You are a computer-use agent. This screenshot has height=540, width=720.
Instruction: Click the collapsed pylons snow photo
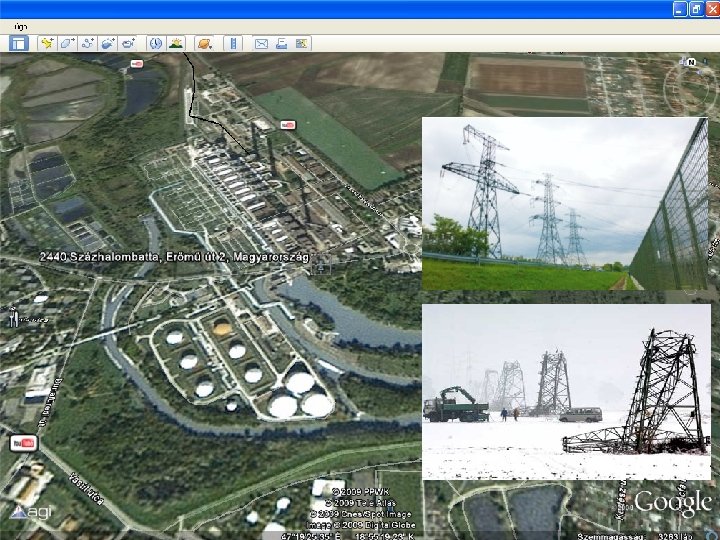(565, 392)
